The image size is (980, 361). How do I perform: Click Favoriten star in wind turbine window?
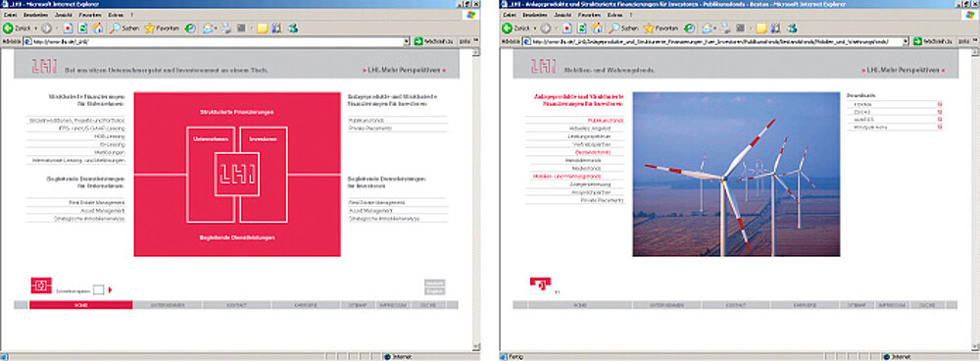pos(649,28)
